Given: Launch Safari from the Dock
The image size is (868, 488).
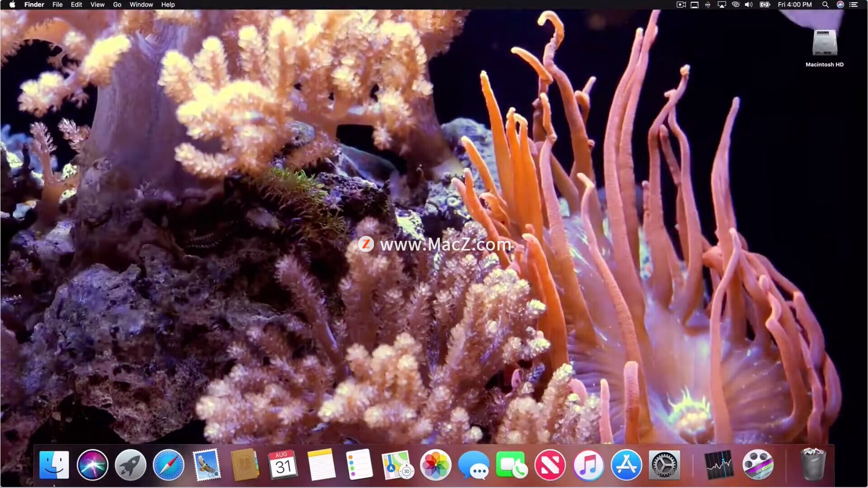Looking at the screenshot, I should click(169, 465).
